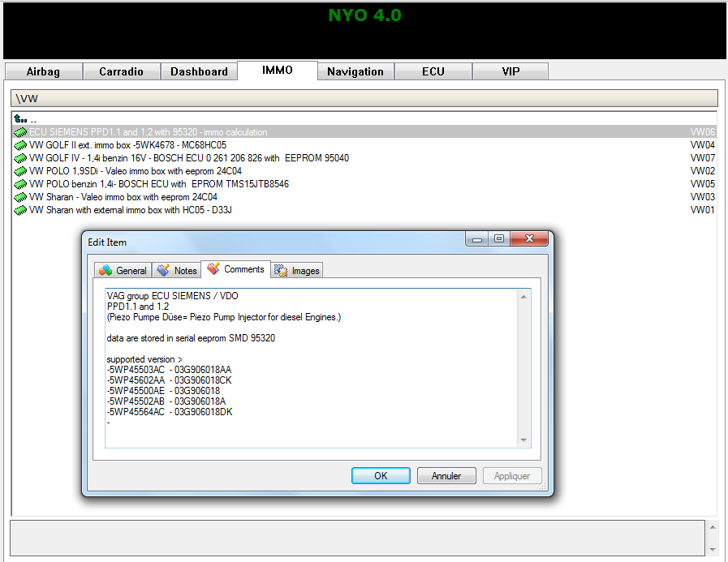Click the Piezo Pumpe Düse comment line
Image resolution: width=728 pixels, height=562 pixels.
click(x=224, y=317)
